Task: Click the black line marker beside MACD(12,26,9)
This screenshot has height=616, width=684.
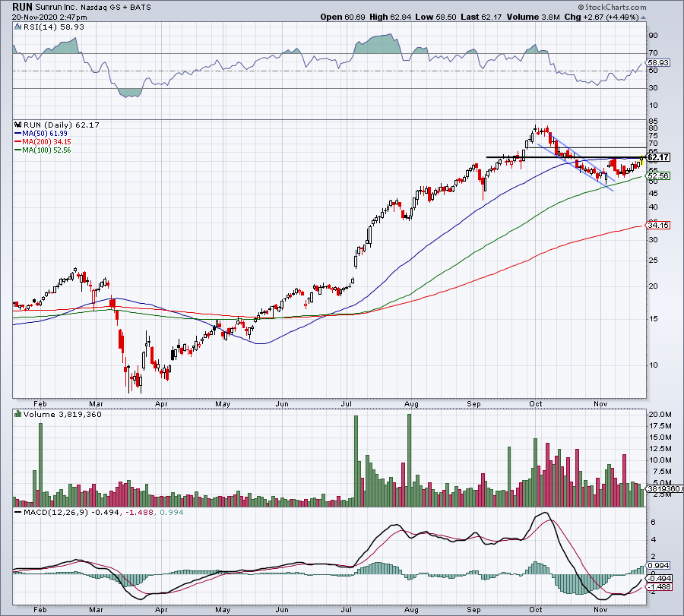Action: (18, 512)
